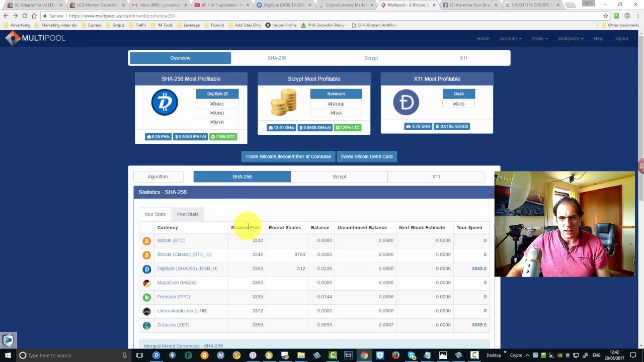Click the browser address bar URL
Screen dimensions: 644x362
click(122, 16)
